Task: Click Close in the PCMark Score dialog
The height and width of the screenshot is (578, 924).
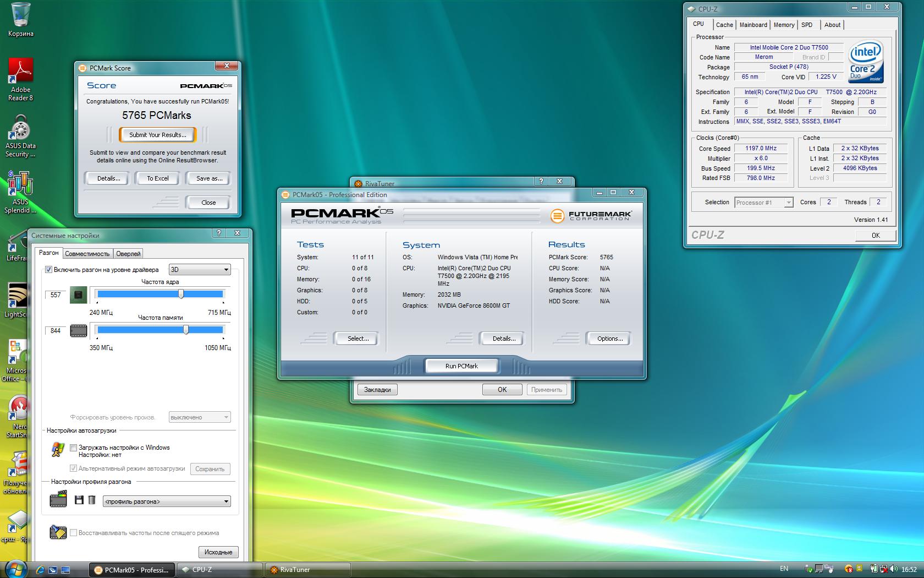Action: [x=208, y=203]
